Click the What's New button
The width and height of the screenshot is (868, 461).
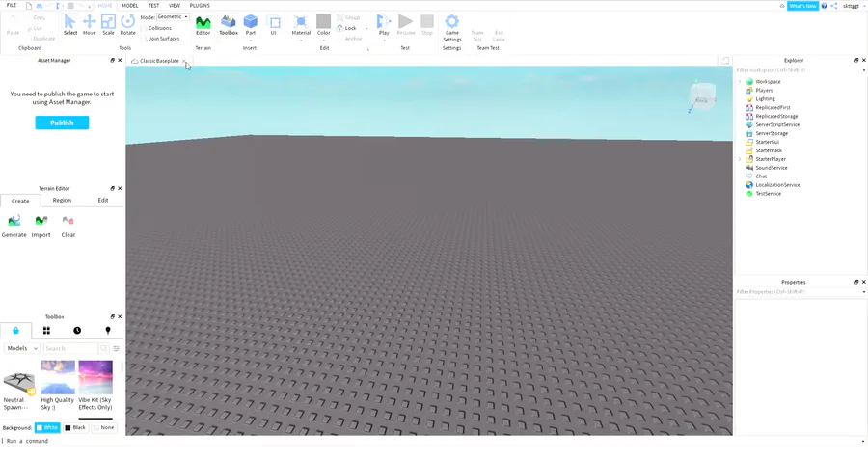(x=802, y=6)
